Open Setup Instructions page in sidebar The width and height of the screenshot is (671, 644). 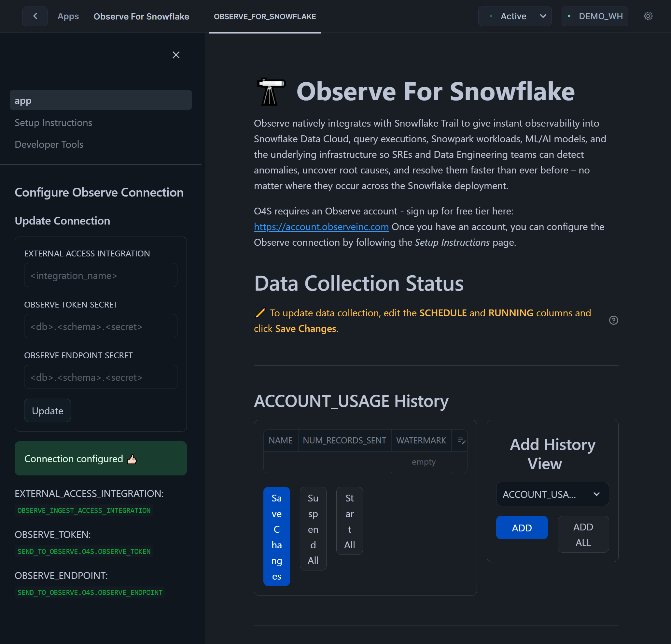coord(53,122)
